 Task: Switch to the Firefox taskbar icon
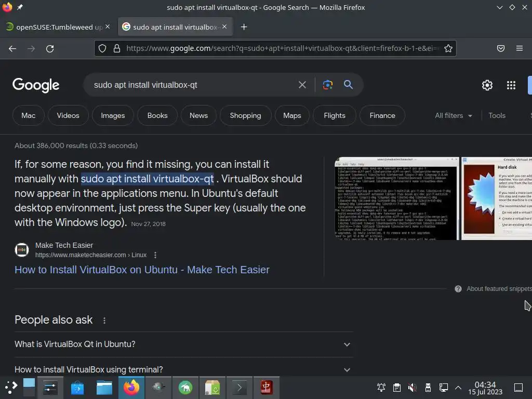pyautogui.click(x=131, y=388)
